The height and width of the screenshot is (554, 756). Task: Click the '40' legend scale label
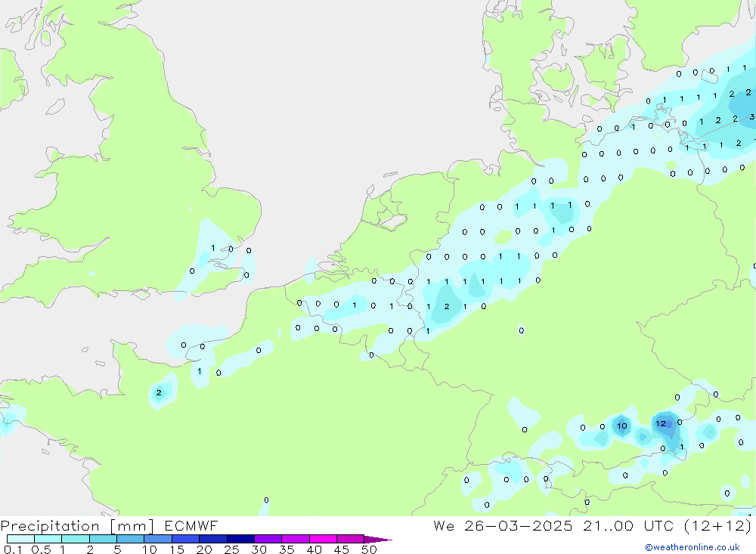[x=314, y=549]
